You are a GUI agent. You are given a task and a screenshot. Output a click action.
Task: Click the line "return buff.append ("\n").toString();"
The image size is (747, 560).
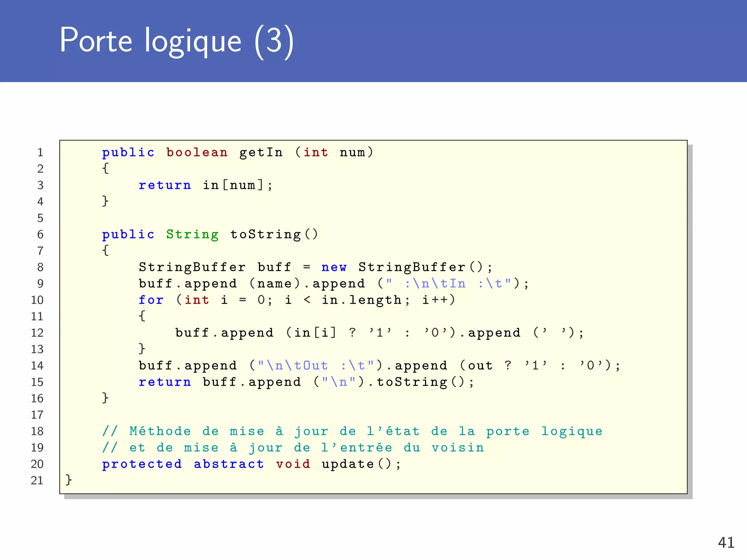tap(306, 382)
